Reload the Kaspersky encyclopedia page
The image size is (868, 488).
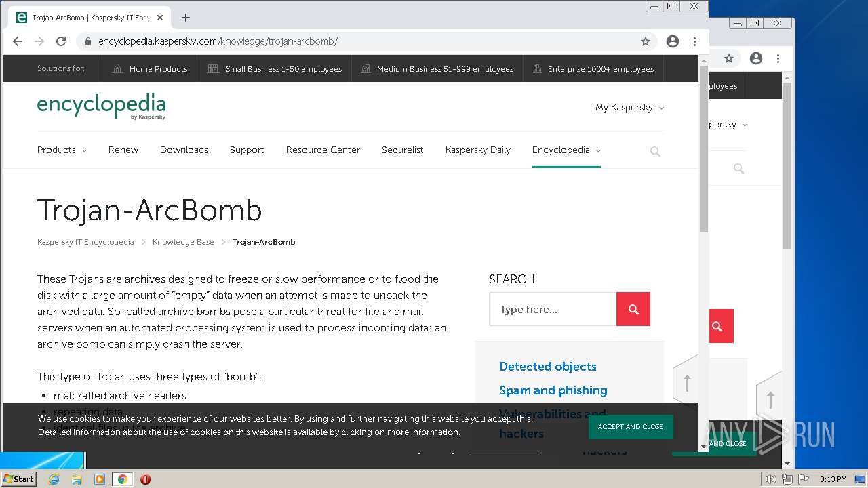point(61,41)
